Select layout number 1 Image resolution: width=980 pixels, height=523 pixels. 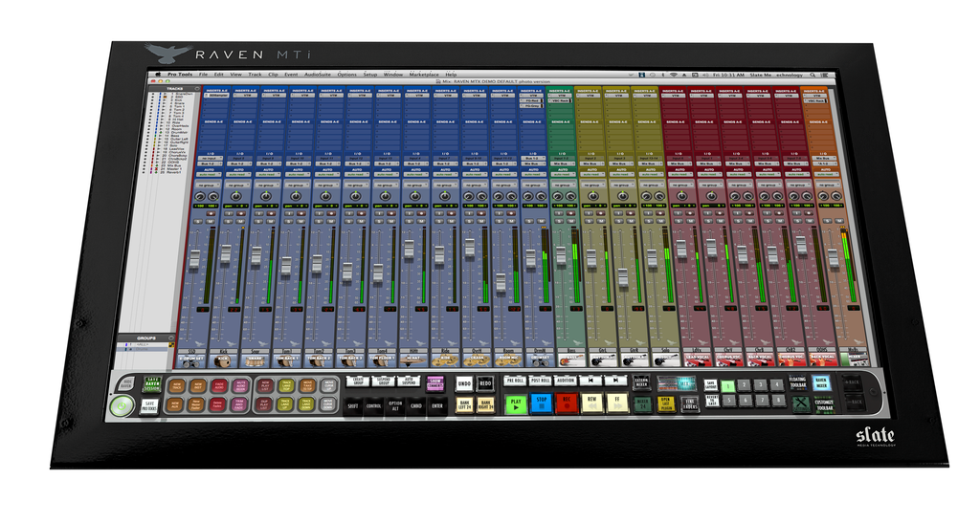(728, 385)
